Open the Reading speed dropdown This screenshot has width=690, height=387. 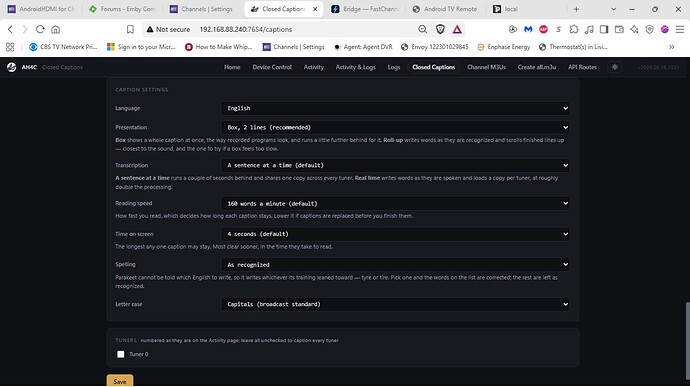(395, 203)
